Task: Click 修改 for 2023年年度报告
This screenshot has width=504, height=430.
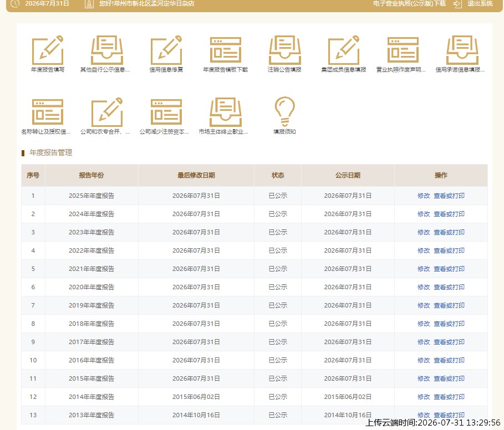Action: pos(423,232)
